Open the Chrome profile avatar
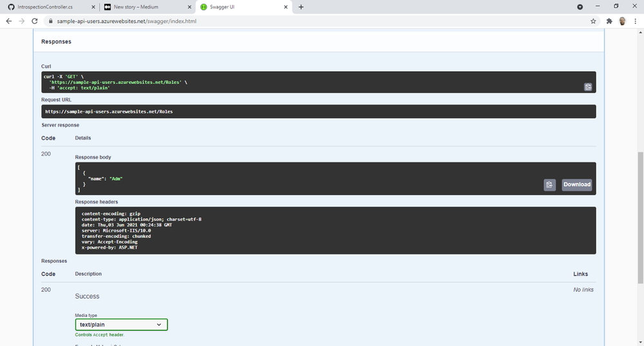The width and height of the screenshot is (644, 346). tap(622, 21)
